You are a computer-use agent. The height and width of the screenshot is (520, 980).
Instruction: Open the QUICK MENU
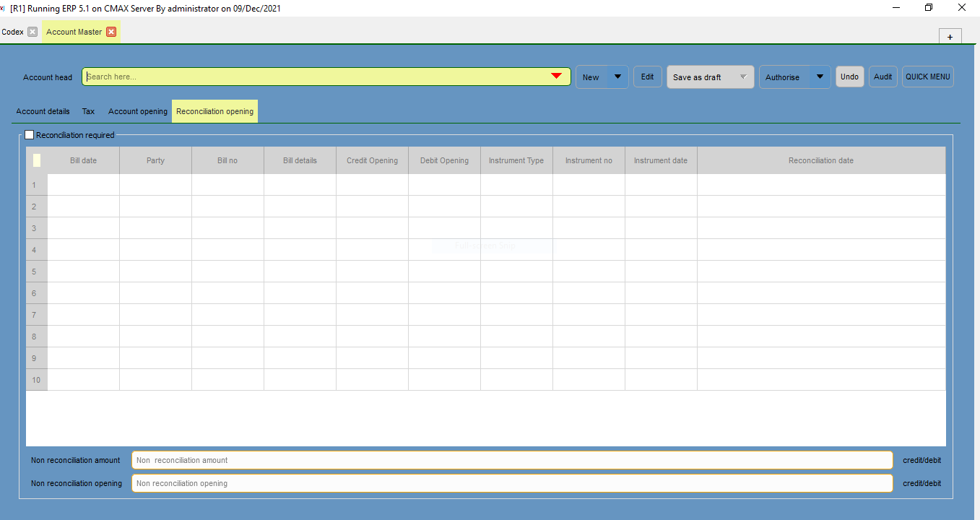927,77
